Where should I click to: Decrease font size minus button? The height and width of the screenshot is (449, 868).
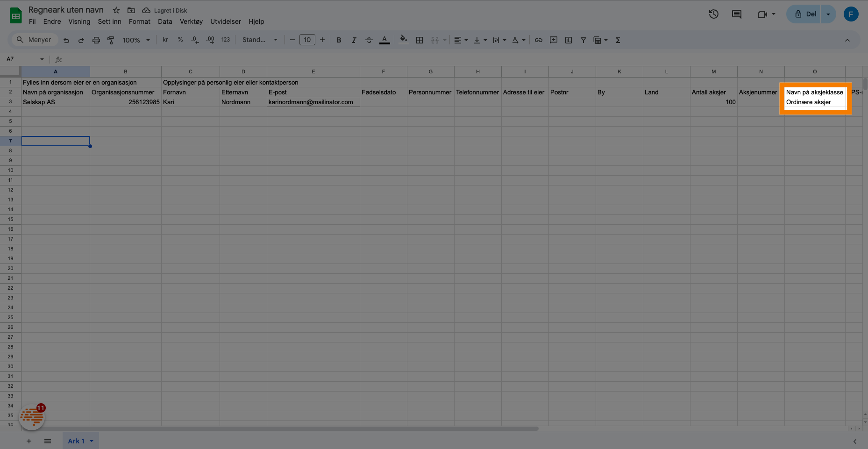click(x=292, y=40)
